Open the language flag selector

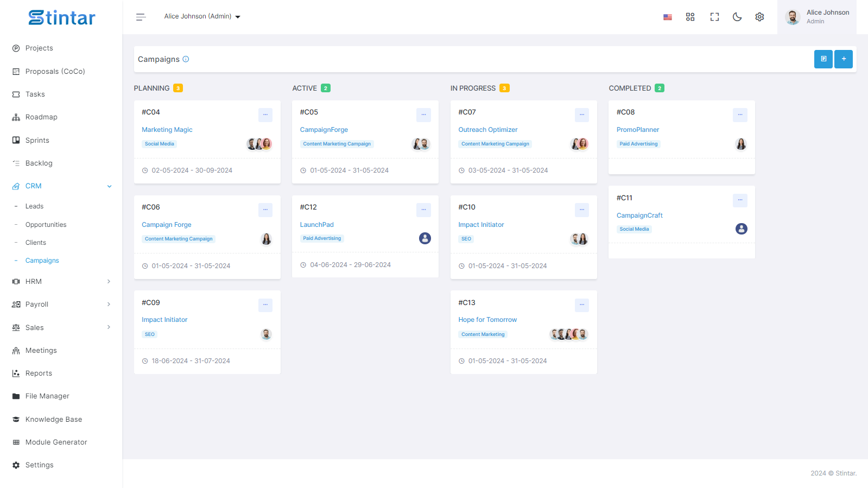(668, 17)
